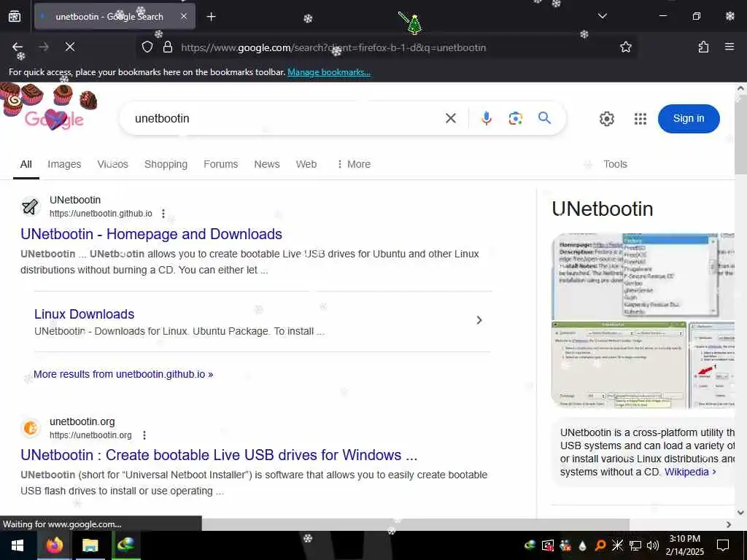Switch to the Forums tab
The width and height of the screenshot is (747, 560).
coord(220,164)
